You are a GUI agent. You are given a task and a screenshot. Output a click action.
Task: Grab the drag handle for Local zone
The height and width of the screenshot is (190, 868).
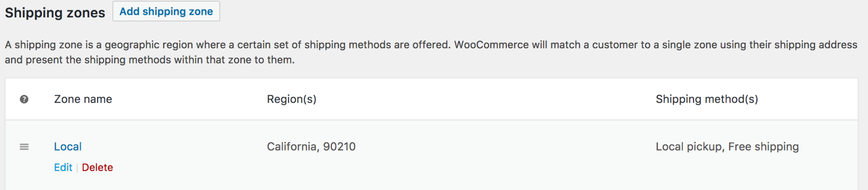click(x=24, y=147)
